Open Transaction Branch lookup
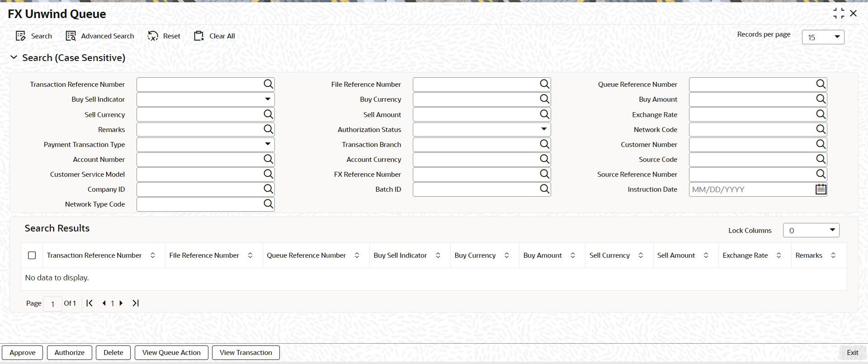The image size is (868, 364). [x=545, y=144]
